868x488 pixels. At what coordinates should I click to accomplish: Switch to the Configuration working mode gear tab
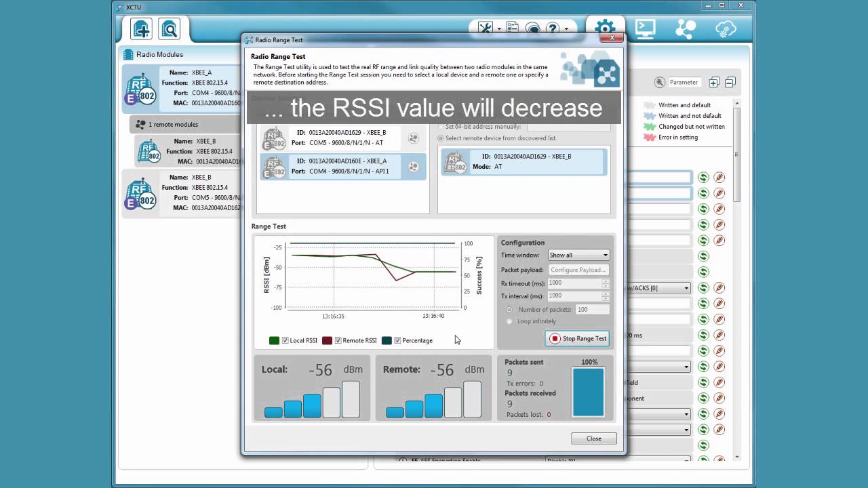coord(605,28)
